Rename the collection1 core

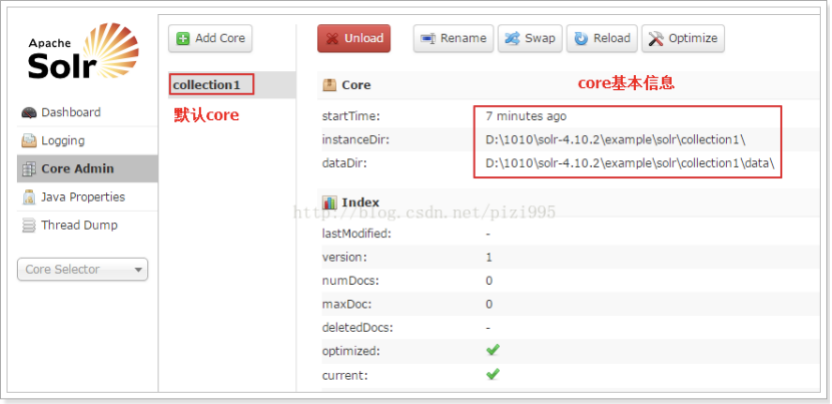point(454,39)
